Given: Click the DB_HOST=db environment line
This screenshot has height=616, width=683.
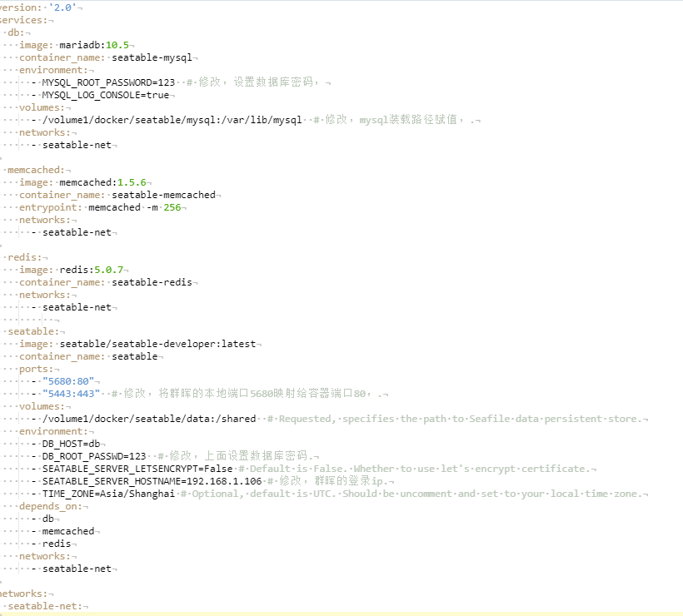Looking at the screenshot, I should point(72,444).
